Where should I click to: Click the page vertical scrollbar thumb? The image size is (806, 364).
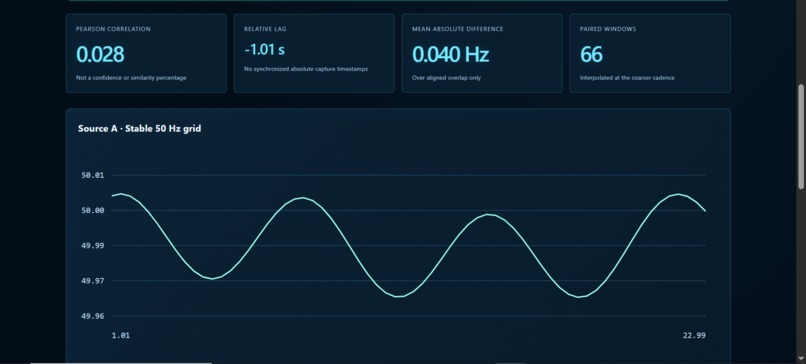[801, 137]
